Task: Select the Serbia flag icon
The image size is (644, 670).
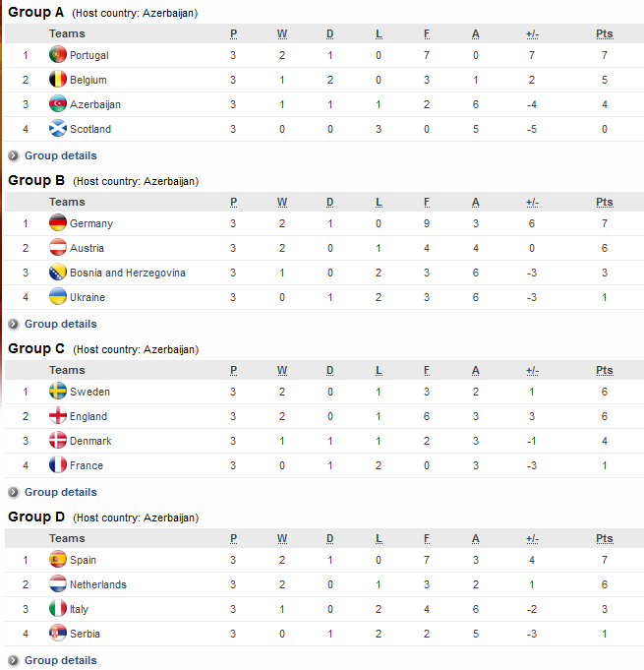Action: click(x=58, y=633)
